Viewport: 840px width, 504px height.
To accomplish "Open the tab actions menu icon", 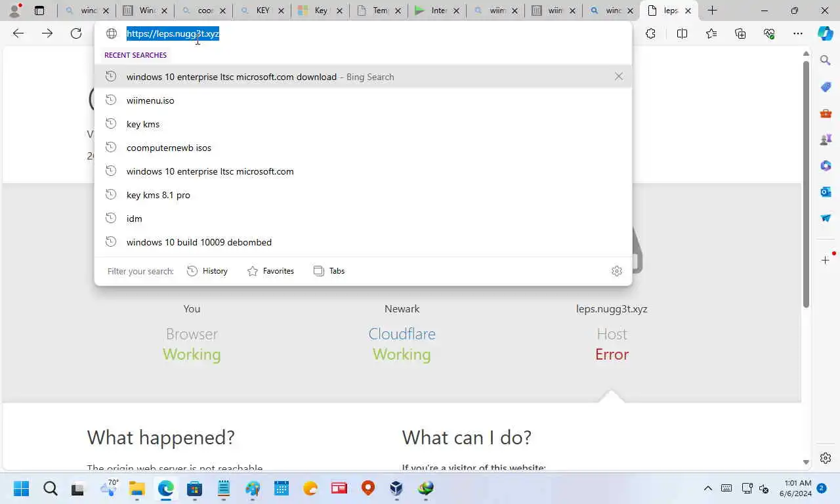I will click(39, 10).
